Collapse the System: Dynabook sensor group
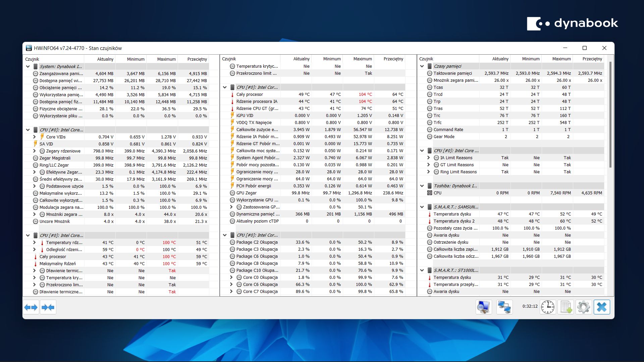644x362 pixels. pyautogui.click(x=28, y=66)
